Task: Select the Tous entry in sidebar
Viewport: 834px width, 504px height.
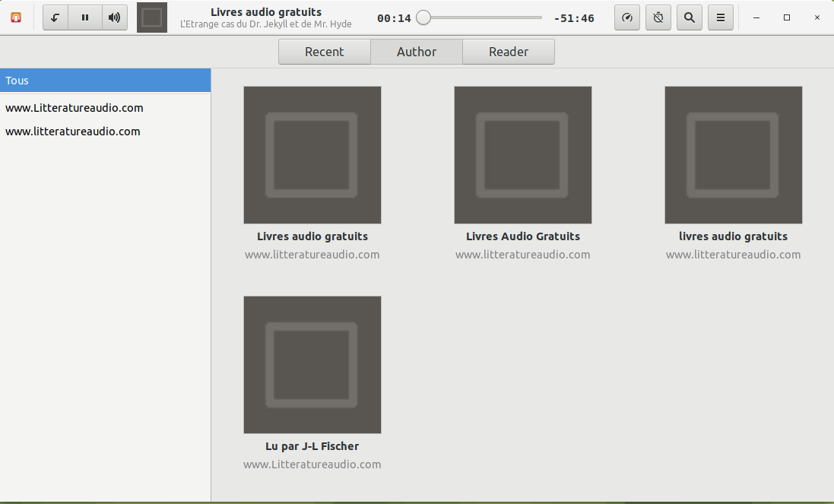Action: pyautogui.click(x=106, y=81)
